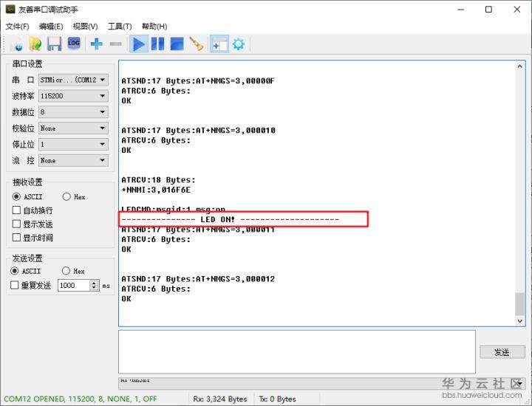The width and height of the screenshot is (532, 406).
Task: Decrease repeat interval with down stepper
Action: tap(95, 288)
